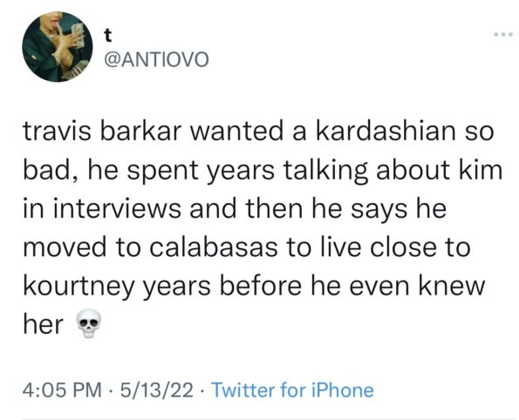
Task: Click the skull emoji in the tweet
Action: pos(88,323)
